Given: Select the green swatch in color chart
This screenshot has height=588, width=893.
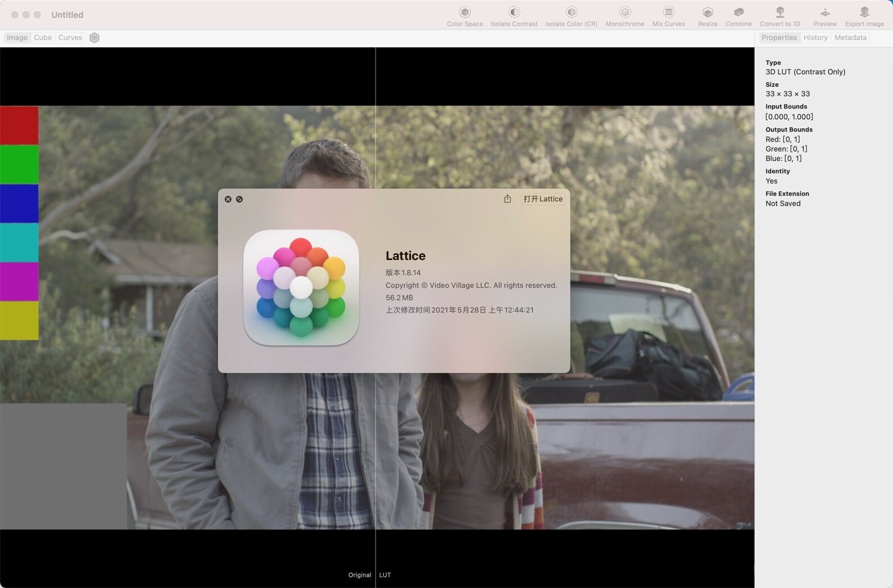Looking at the screenshot, I should tap(19, 164).
